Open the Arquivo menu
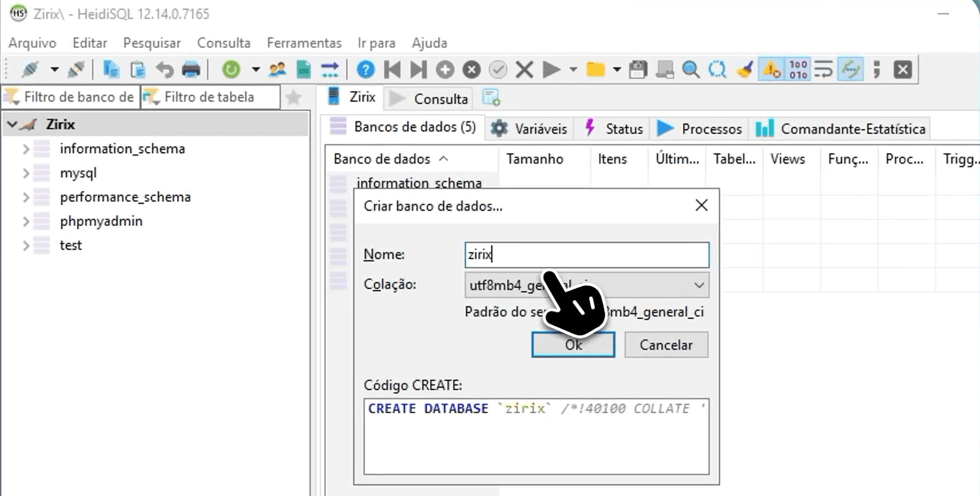Viewport: 980px width, 496px height. pos(32,43)
